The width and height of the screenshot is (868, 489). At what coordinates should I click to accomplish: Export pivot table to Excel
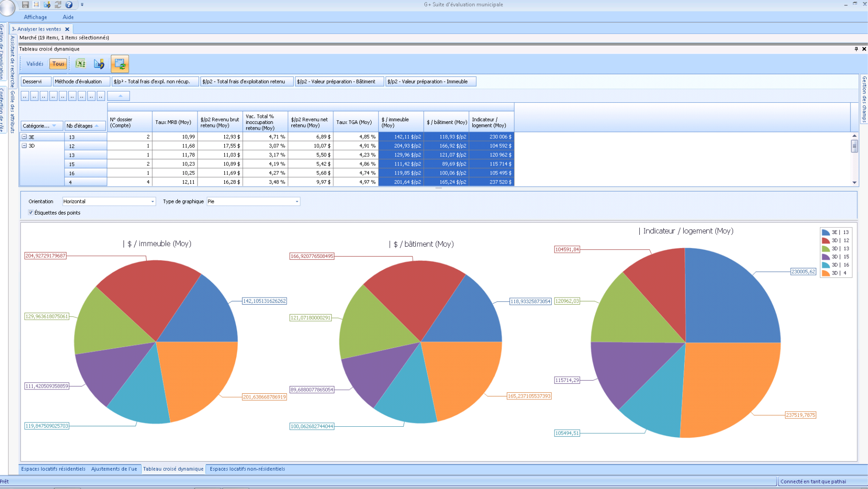pyautogui.click(x=81, y=64)
